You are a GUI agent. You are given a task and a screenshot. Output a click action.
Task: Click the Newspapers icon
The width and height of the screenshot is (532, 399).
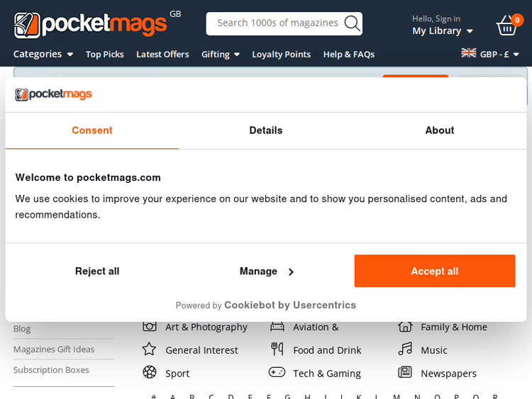tap(405, 373)
